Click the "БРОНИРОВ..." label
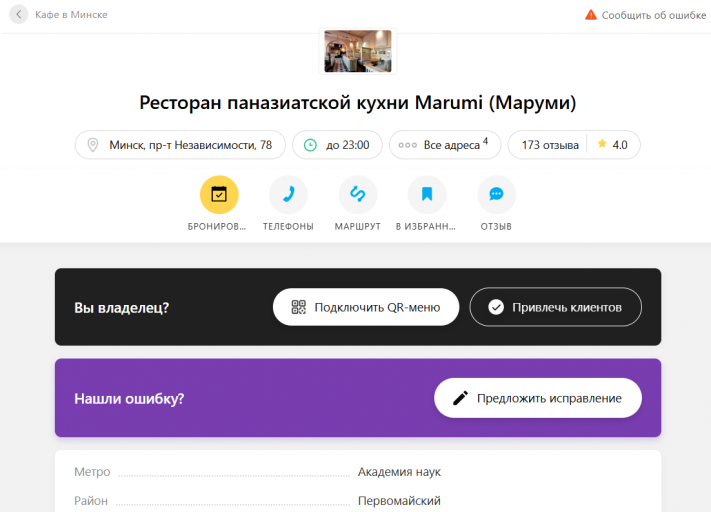 point(217,226)
